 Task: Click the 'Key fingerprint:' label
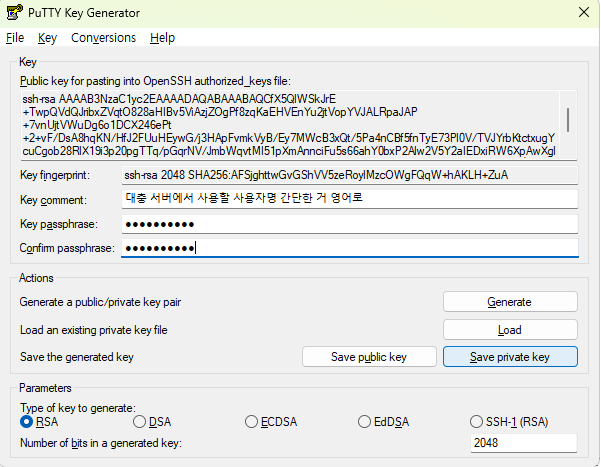[55, 175]
